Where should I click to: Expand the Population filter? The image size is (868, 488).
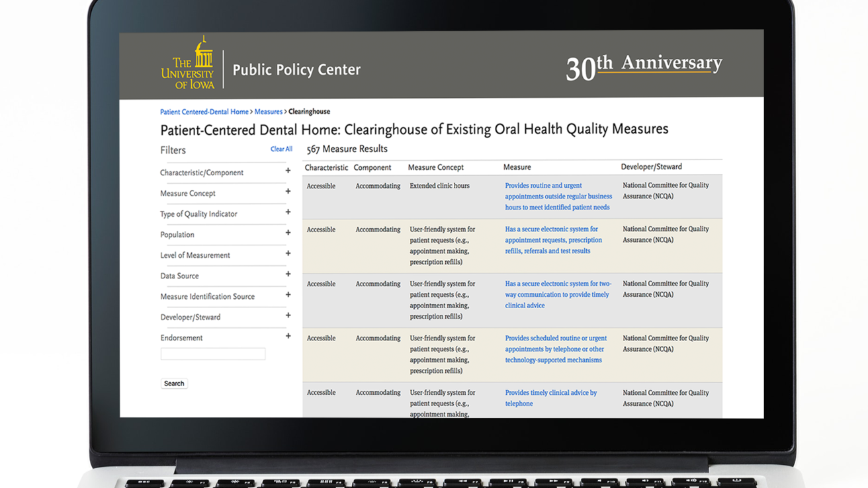pos(288,233)
